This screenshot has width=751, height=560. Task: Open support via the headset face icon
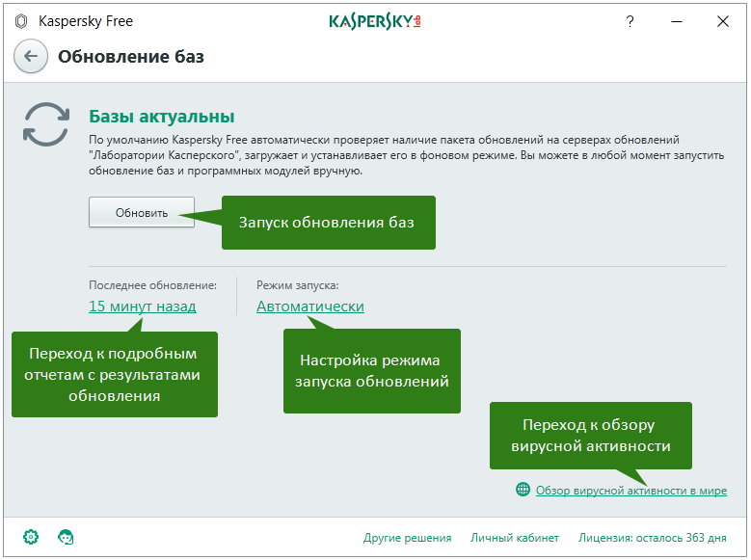tap(66, 537)
